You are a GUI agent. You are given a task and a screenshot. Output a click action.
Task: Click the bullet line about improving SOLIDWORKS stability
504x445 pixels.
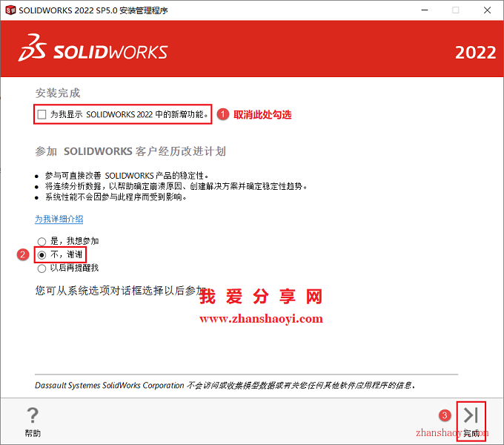pos(127,176)
